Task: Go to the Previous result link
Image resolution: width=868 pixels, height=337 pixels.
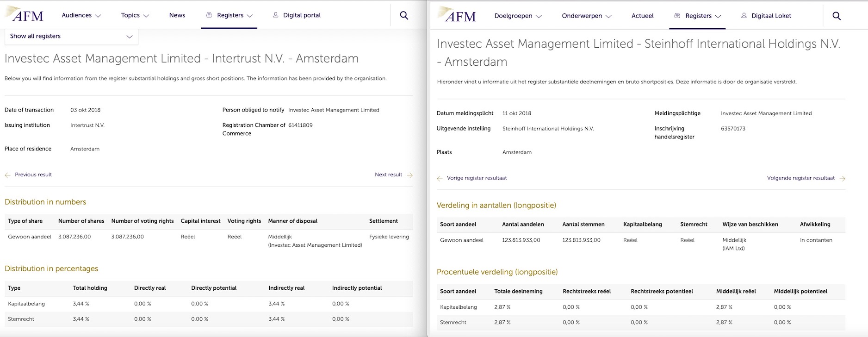Action: pyautogui.click(x=33, y=175)
